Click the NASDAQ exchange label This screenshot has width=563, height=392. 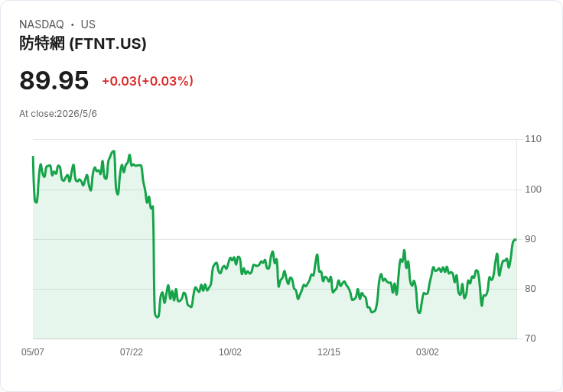pyautogui.click(x=41, y=24)
